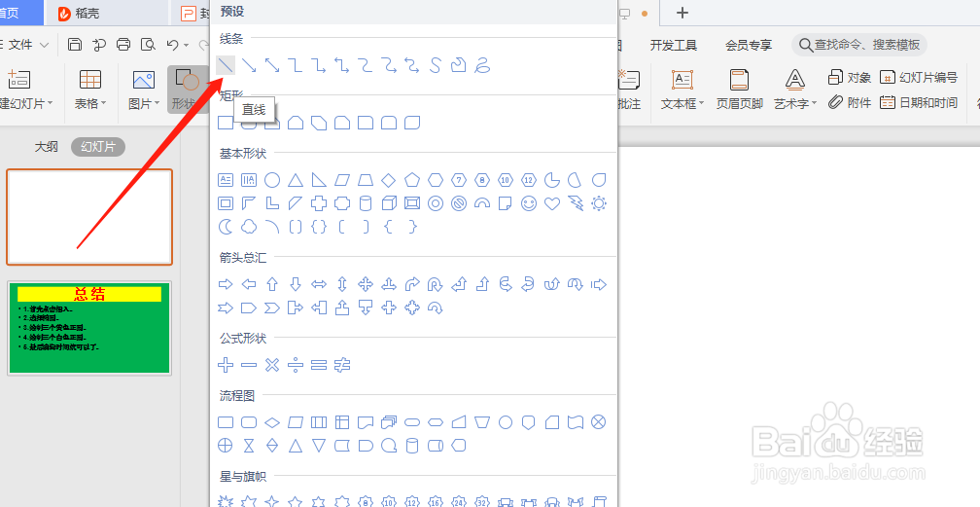This screenshot has height=507, width=980.
Task: Open the 会员专享 ribbon tab
Action: (749, 45)
